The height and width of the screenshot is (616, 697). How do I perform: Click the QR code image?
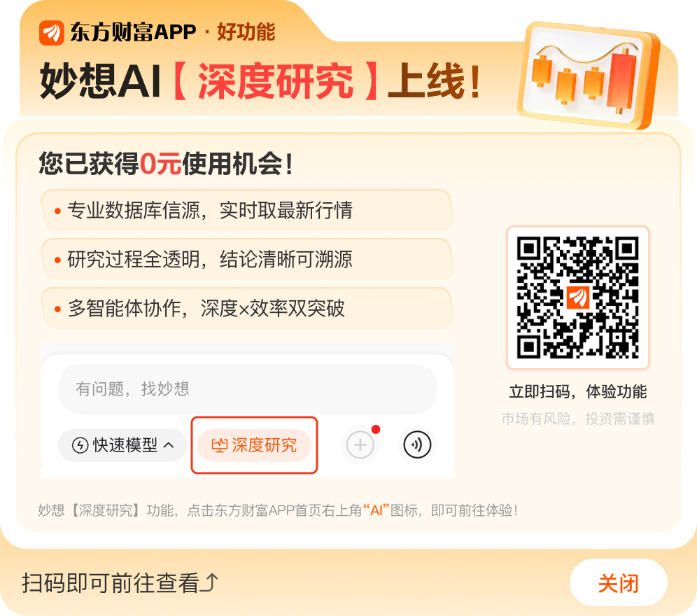[x=578, y=297]
